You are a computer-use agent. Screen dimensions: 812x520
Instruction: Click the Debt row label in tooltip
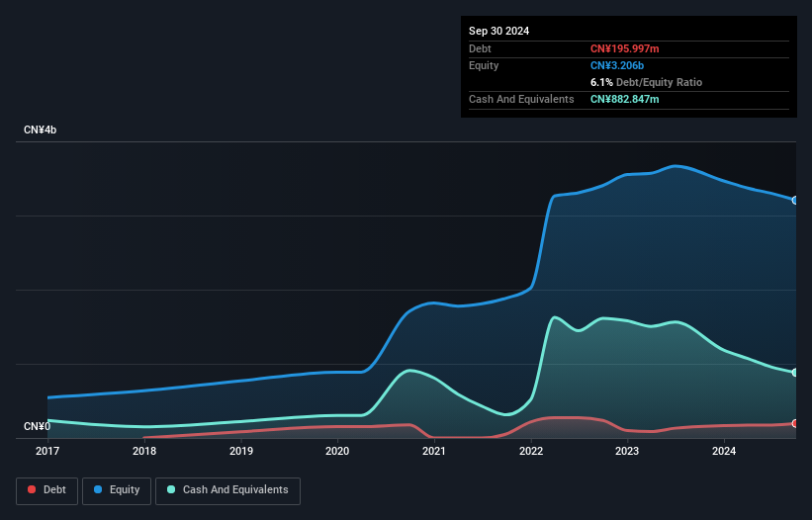click(480, 48)
